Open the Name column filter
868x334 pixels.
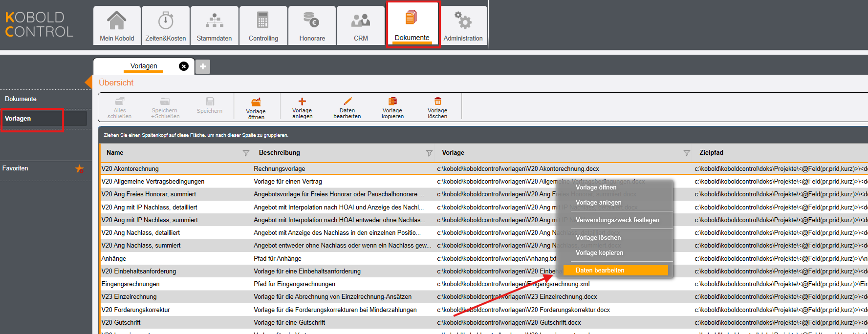coord(246,153)
